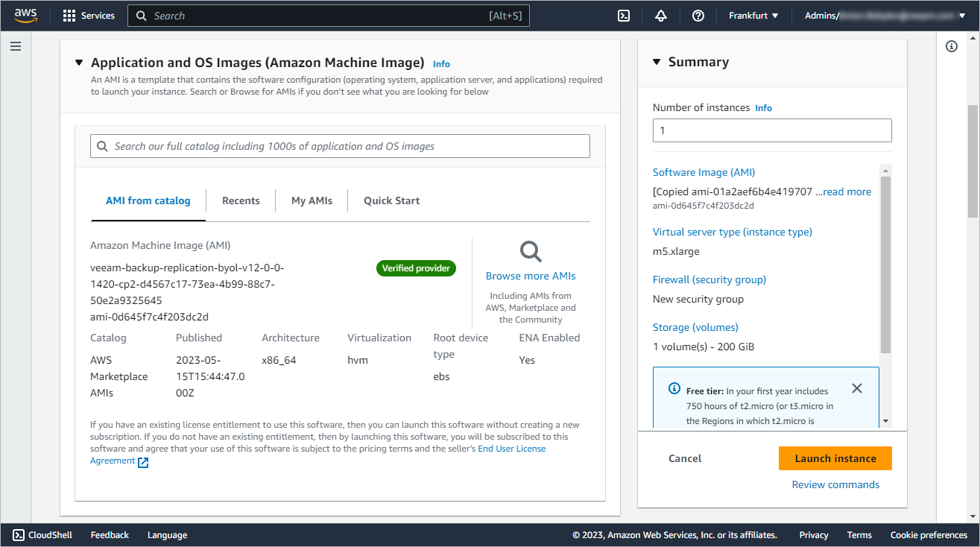Click the Launch instance button

[835, 458]
